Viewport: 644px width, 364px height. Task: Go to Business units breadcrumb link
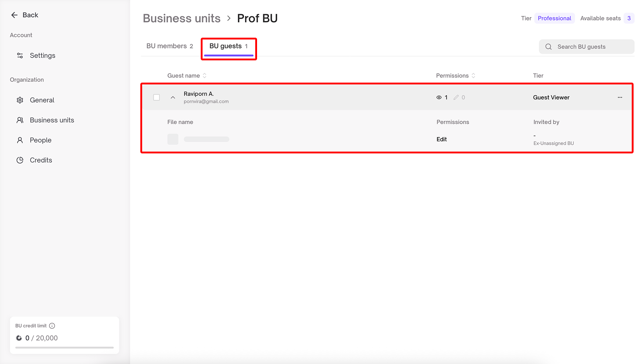(182, 19)
